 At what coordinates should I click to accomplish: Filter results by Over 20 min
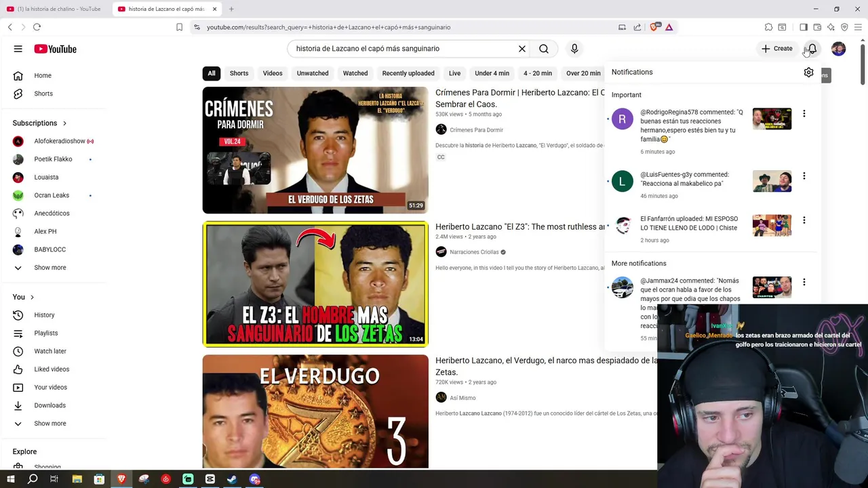(x=583, y=73)
